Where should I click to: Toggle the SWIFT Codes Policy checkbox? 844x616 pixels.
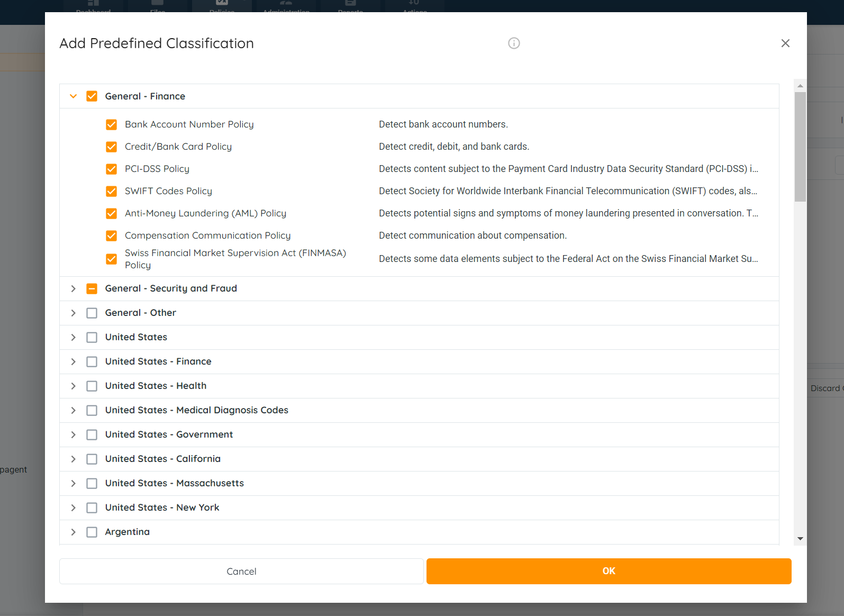(x=111, y=191)
